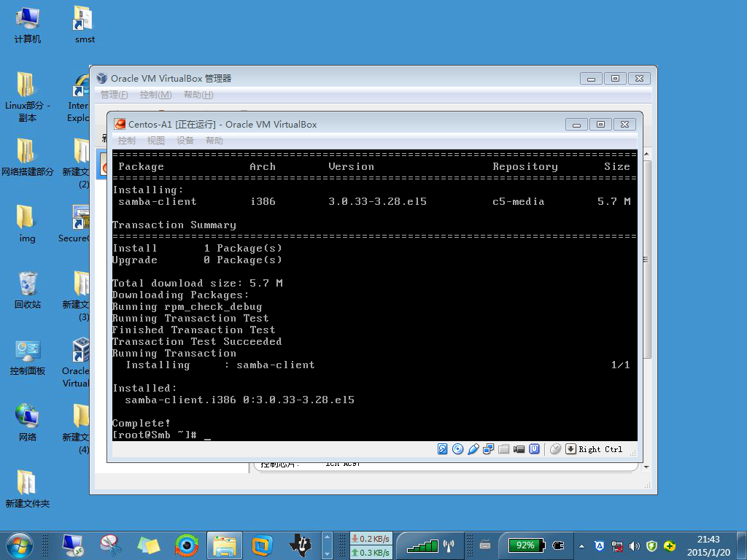Open the 视图 menu in Centos-A1 window

pyautogui.click(x=156, y=141)
